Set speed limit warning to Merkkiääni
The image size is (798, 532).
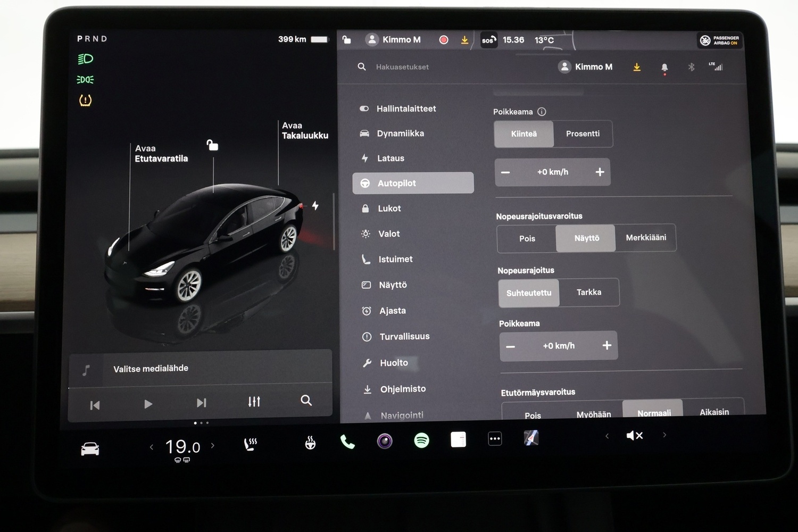(x=646, y=237)
